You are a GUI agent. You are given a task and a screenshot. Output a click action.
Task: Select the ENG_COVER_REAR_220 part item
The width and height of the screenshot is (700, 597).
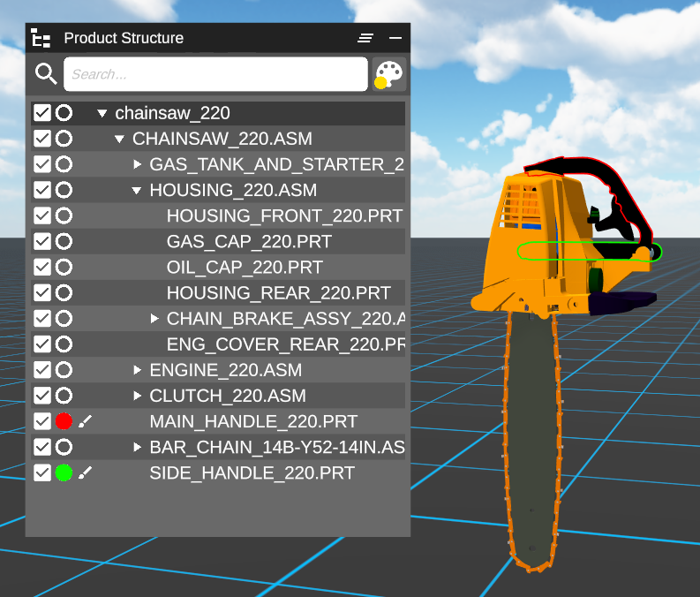click(284, 344)
